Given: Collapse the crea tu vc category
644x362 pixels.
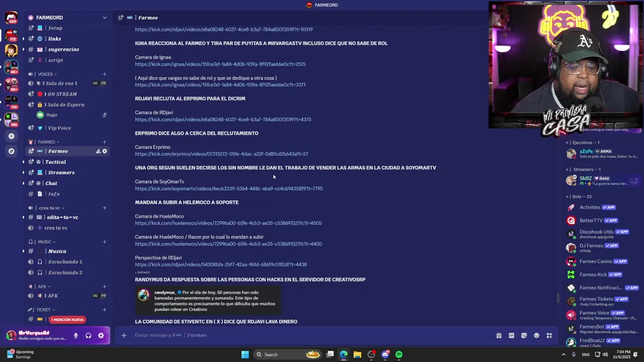Looking at the screenshot, I should tap(47, 208).
